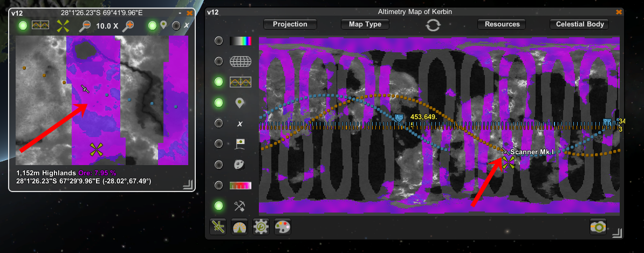Click the 1,152m Highlands readout
Screen dimensions: 644x253
[46, 173]
